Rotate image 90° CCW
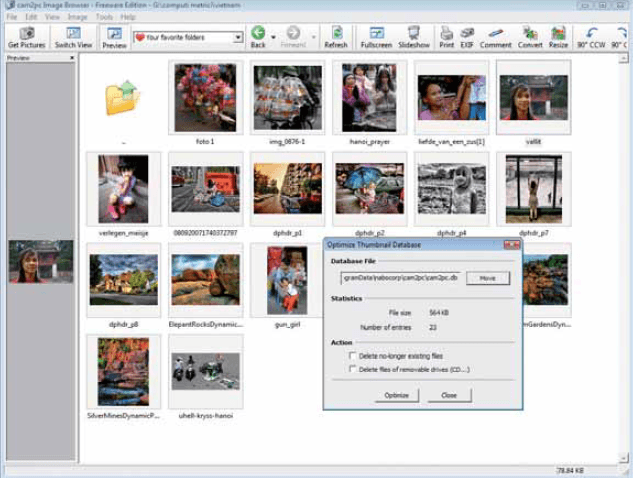Image resolution: width=633 pixels, height=478 pixels. (591, 37)
